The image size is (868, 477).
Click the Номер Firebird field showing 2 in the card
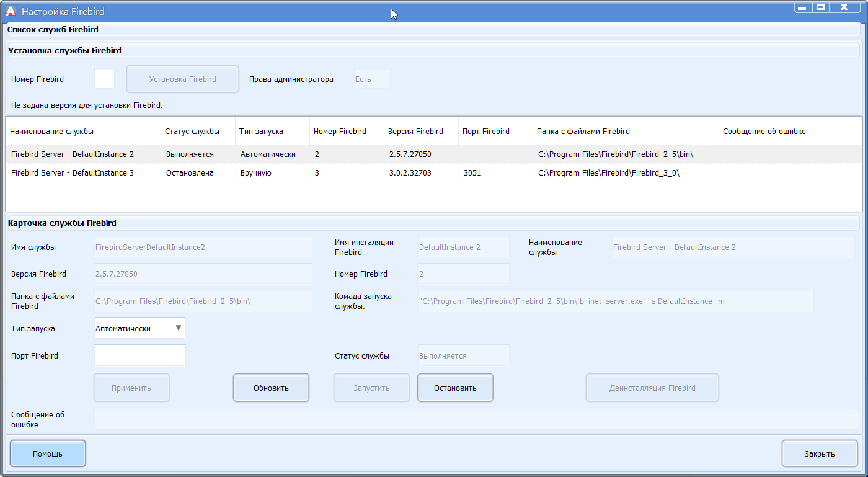tap(464, 274)
